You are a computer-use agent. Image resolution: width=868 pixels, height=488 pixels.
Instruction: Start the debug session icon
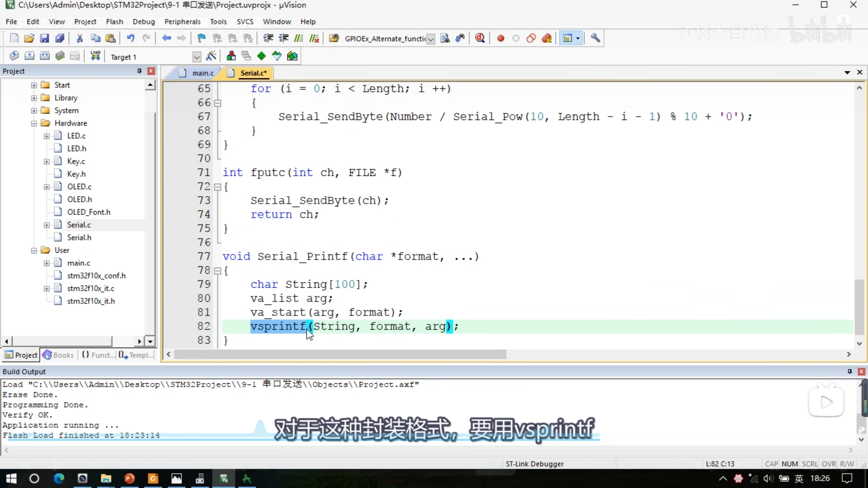pyautogui.click(x=480, y=38)
